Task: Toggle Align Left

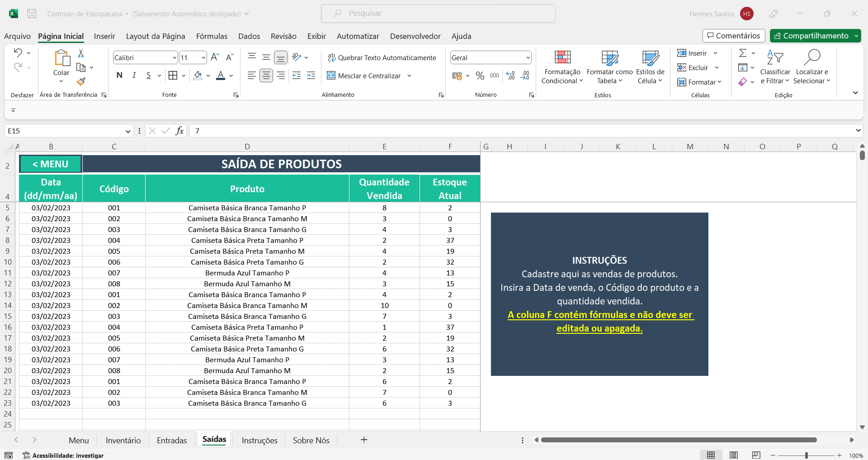Action: point(252,76)
